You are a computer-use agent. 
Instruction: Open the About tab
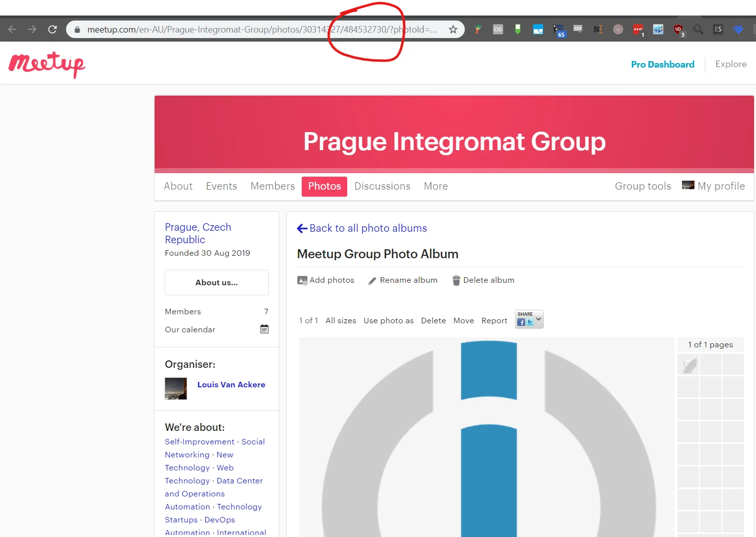point(178,186)
